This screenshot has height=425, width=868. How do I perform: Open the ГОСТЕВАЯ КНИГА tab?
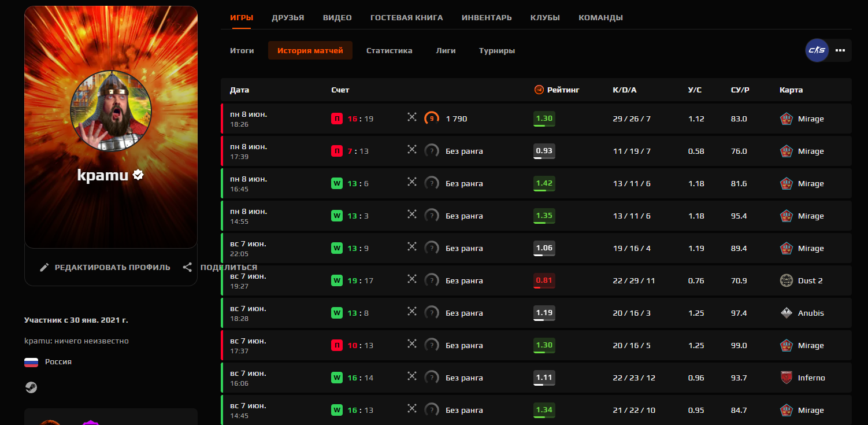[407, 17]
